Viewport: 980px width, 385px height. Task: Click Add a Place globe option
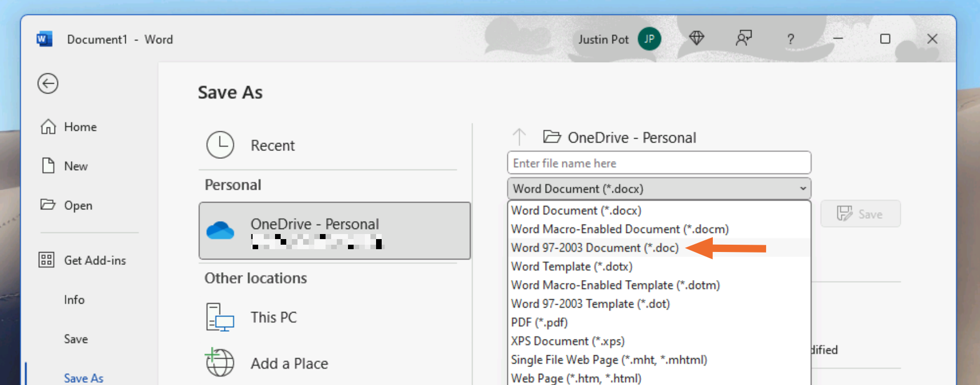click(x=288, y=364)
